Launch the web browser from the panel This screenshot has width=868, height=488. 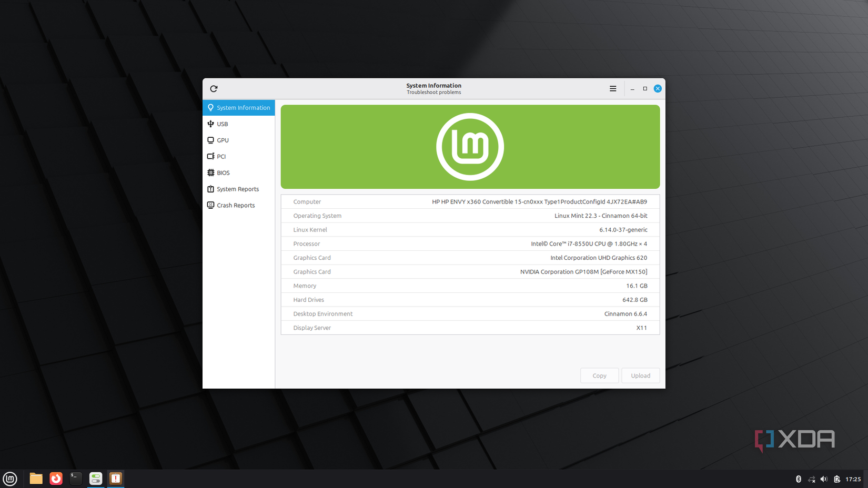(x=56, y=479)
